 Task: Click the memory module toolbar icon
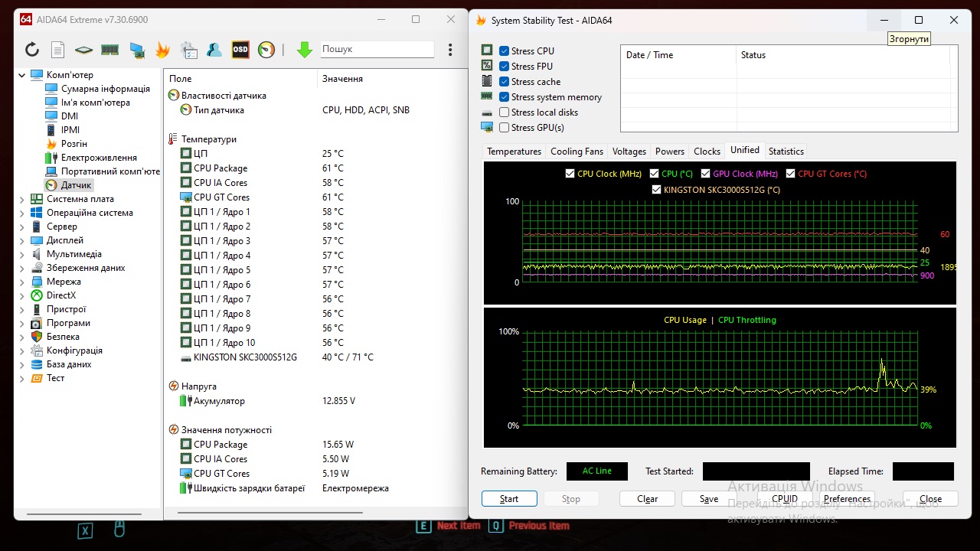coord(109,50)
